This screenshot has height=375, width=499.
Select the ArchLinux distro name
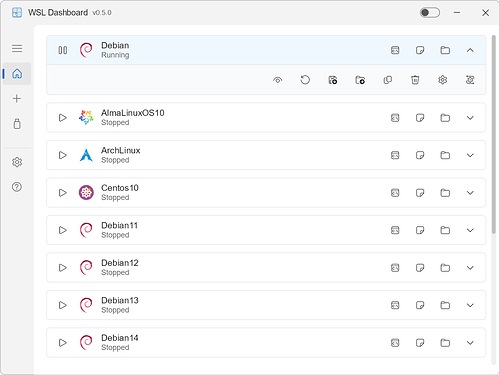click(121, 150)
